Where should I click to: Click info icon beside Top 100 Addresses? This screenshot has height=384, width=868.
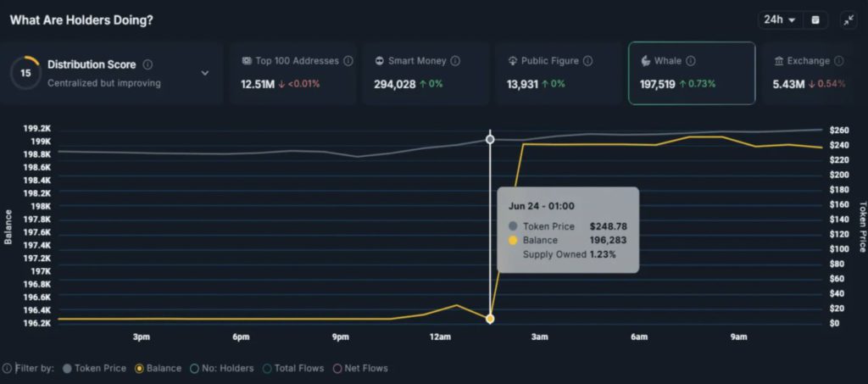coord(348,61)
